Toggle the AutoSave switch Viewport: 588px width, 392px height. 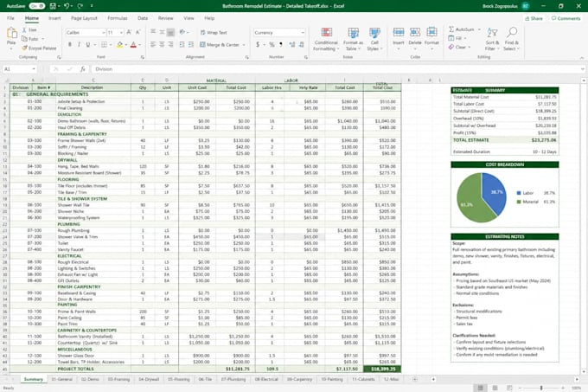(36, 6)
